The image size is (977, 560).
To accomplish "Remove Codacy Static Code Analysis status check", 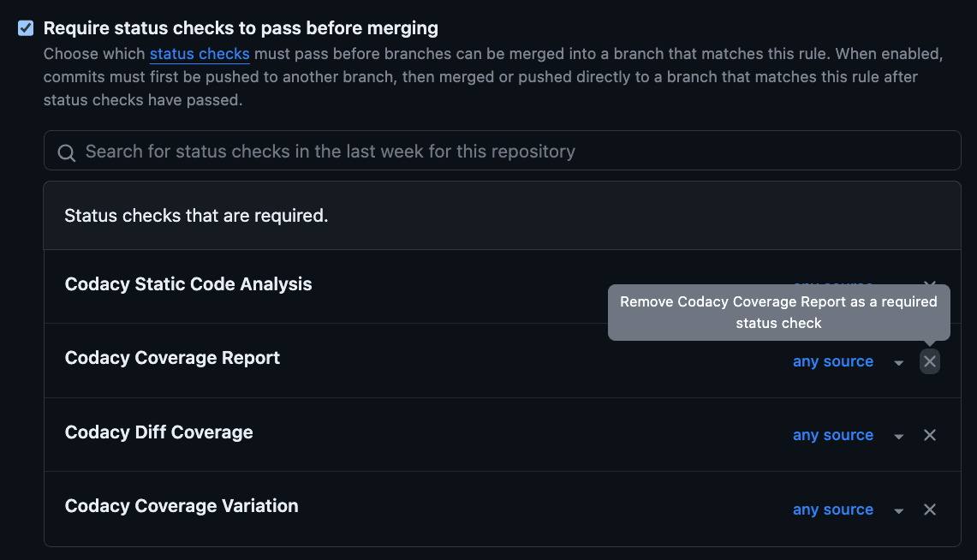I will (x=930, y=285).
